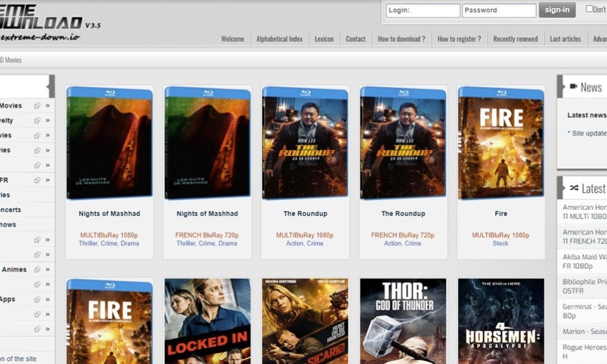Select Concerts in the left sidebar
Image resolution: width=607 pixels, height=364 pixels.
11,210
